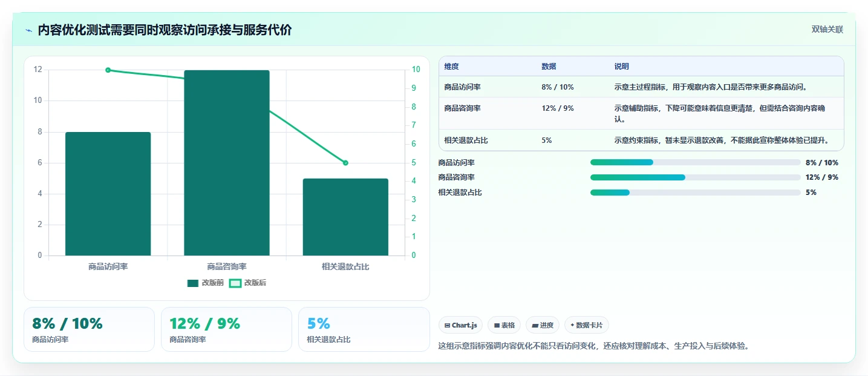
Task: Click right axis value 10
Action: click(416, 70)
